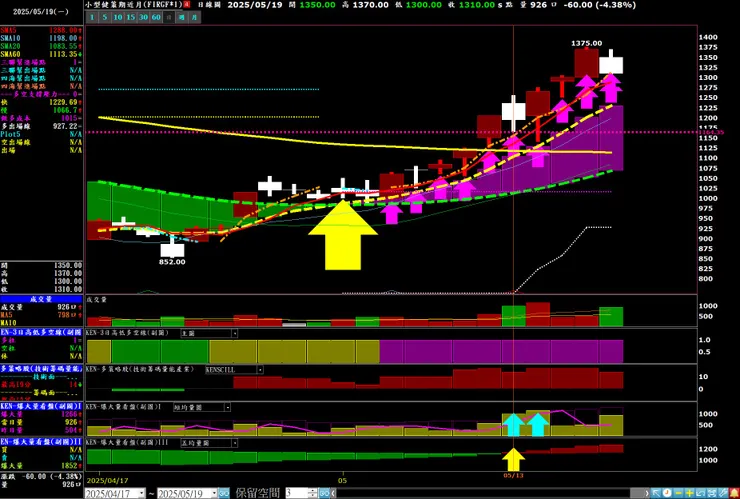Screen dimensions: 740x499
Task: Select the daily (日) timeframe tab
Action: point(169,17)
